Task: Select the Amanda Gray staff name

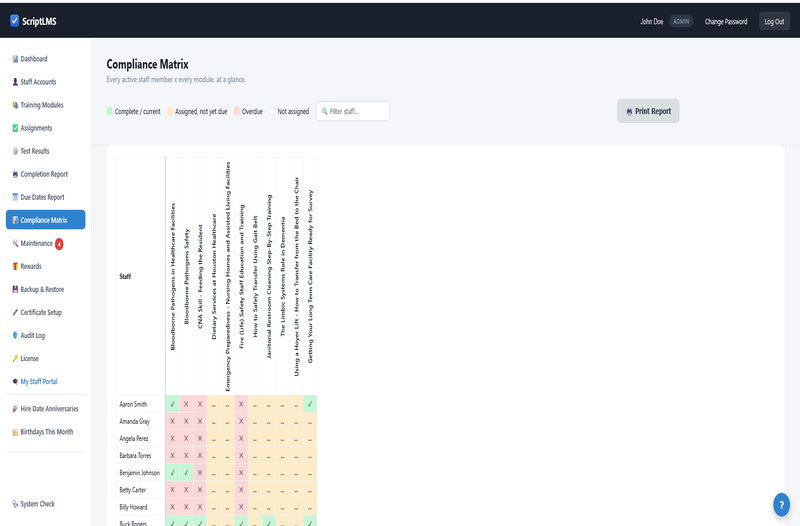Action: [x=135, y=421]
